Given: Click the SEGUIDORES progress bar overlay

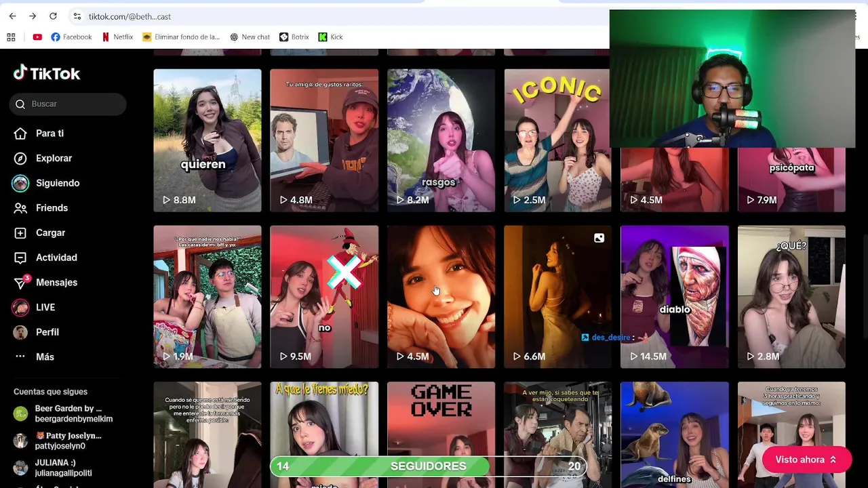Looking at the screenshot, I should 428,466.
